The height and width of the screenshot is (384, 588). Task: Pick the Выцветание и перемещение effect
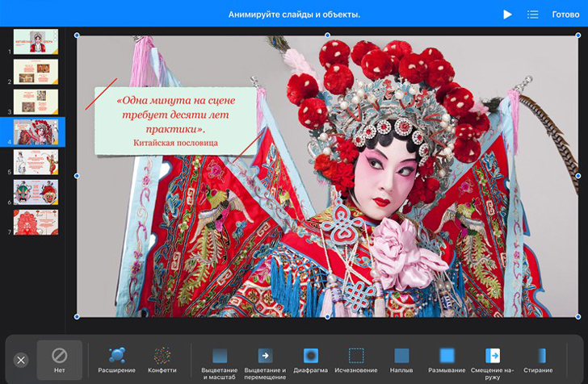click(265, 361)
